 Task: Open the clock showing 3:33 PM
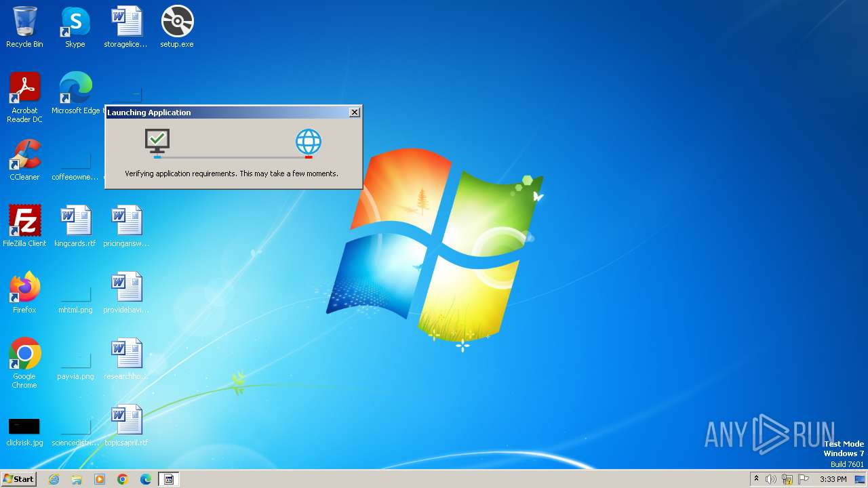(833, 479)
